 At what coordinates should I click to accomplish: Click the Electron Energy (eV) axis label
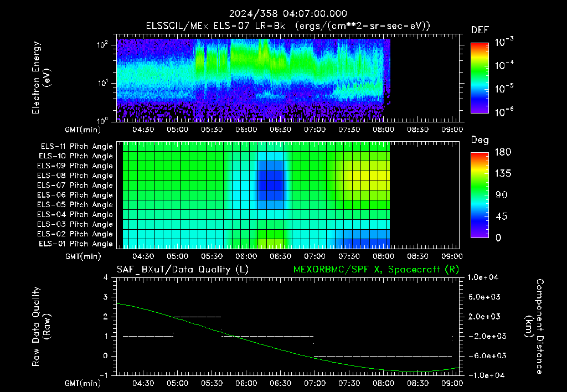point(41,78)
